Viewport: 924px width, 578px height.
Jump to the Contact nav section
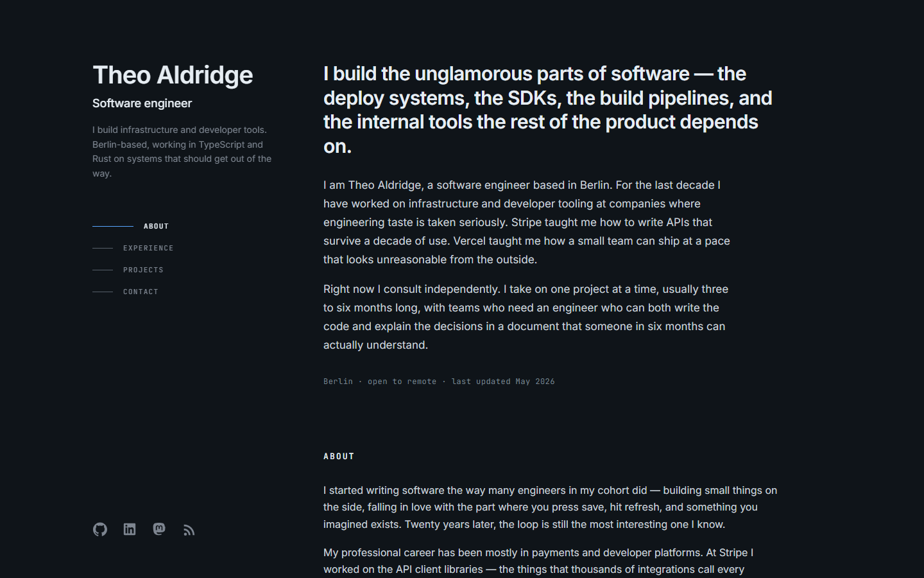(x=126, y=292)
